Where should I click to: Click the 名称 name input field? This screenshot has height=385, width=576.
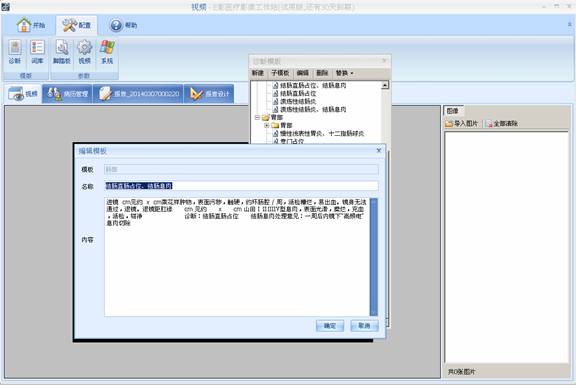click(241, 186)
